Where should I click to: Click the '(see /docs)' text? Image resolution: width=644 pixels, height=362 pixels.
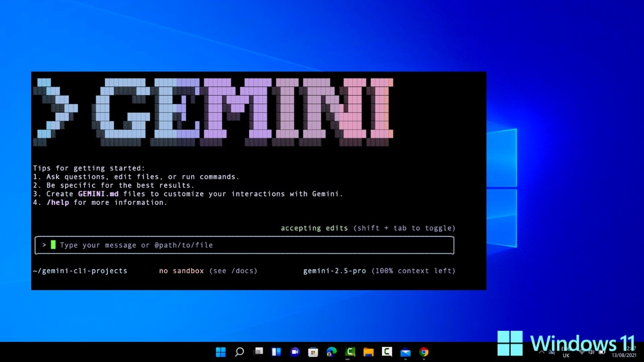click(x=233, y=271)
